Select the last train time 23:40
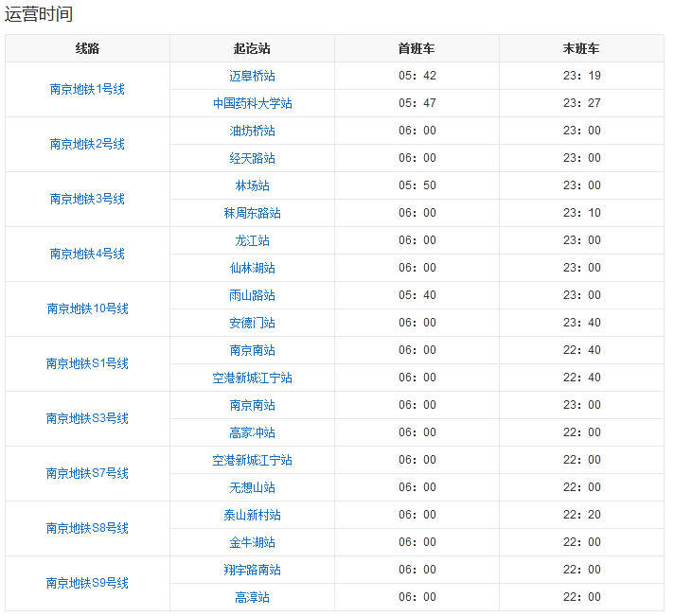 click(582, 323)
